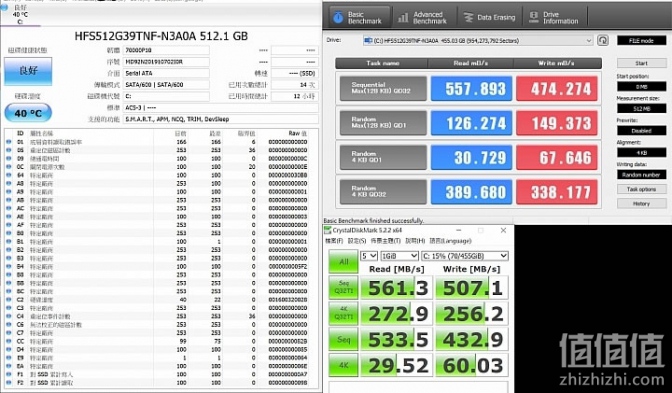Expand the 1GiB test size dropdown
The width and height of the screenshot is (672, 393).
tap(399, 256)
